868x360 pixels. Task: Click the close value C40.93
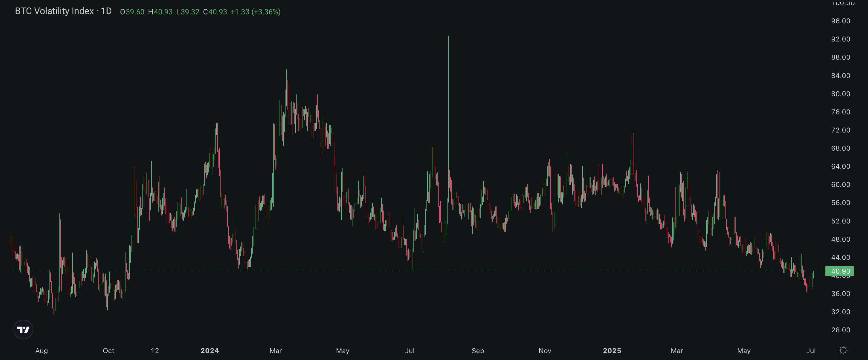[215, 12]
